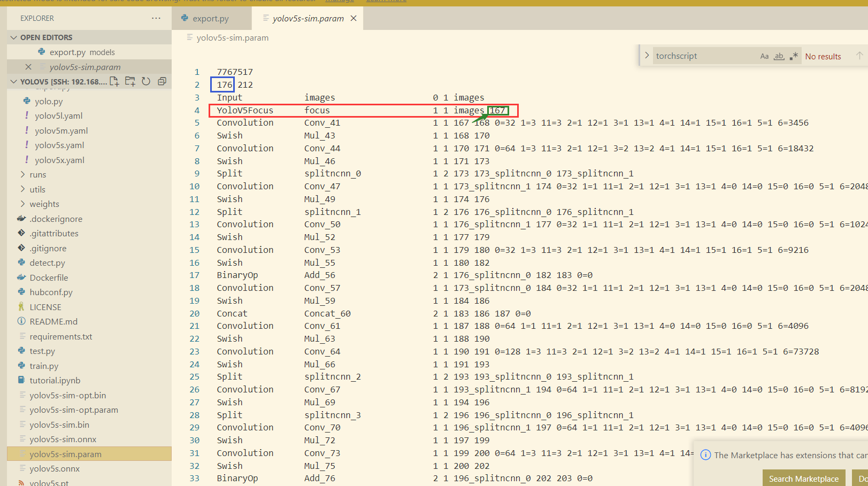Expand the weights folder
Viewport: 868px width, 486px height.
[x=22, y=204]
